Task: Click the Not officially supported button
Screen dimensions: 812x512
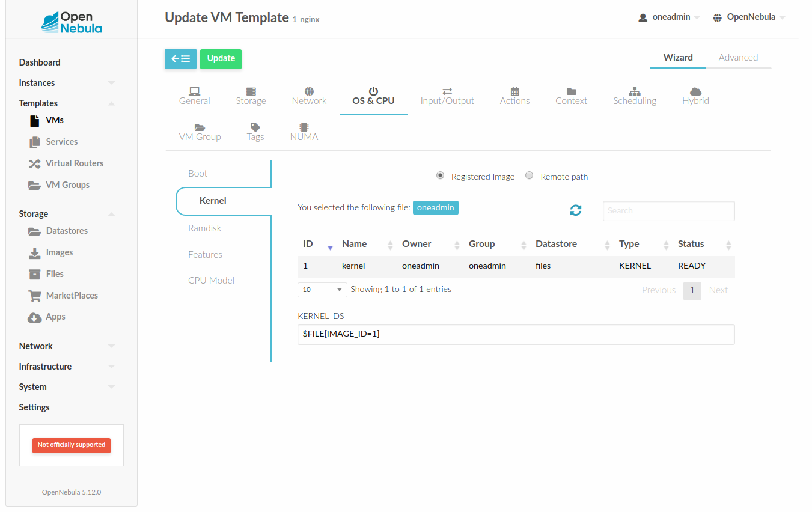Action: point(72,445)
